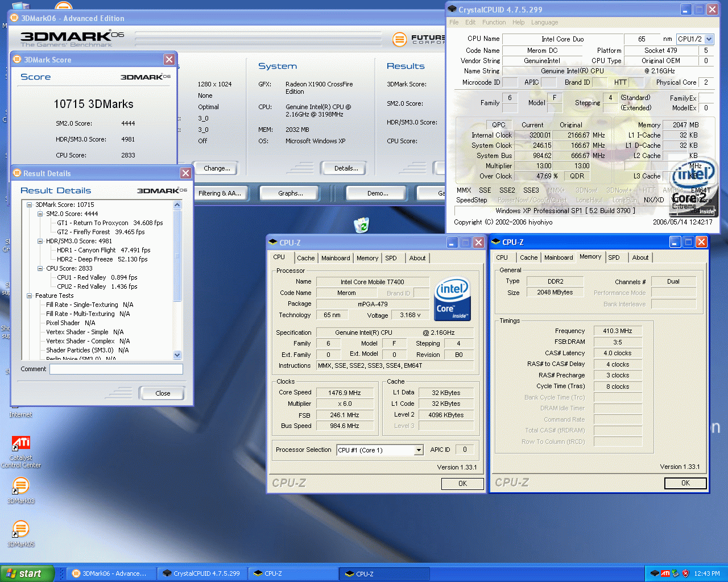
Task: Open the Processor Selection dropdown in CPU-Z
Action: [x=419, y=450]
